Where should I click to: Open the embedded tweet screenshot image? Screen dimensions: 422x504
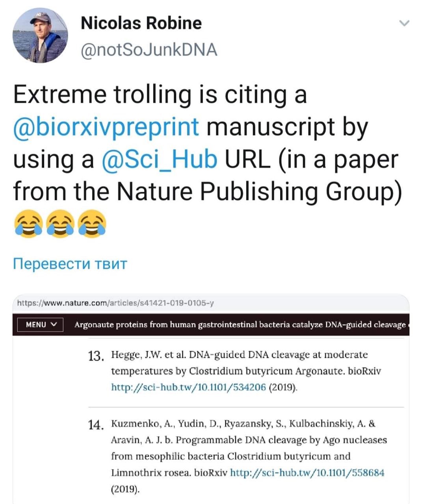[211, 399]
